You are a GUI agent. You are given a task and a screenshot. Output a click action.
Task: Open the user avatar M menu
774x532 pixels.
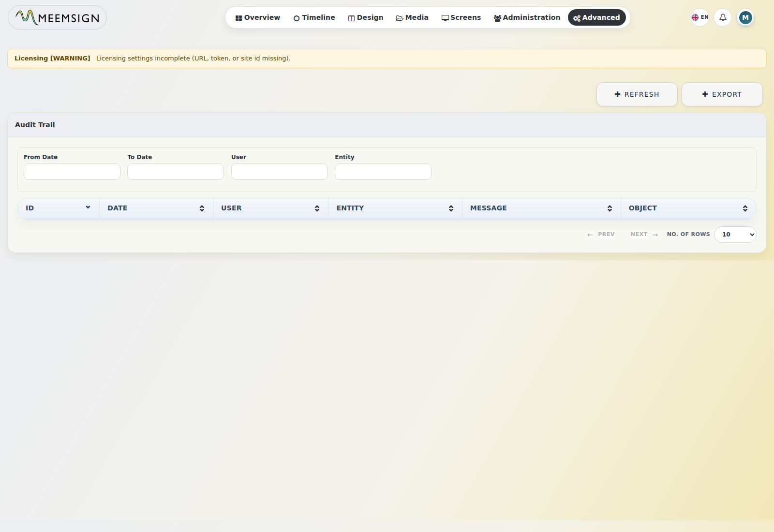[x=745, y=17]
